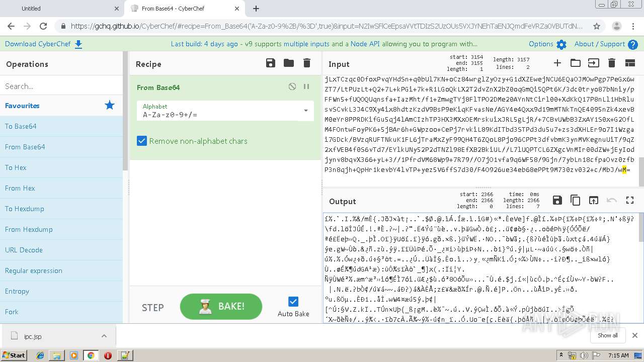
Task: Copy raw output to clipboard
Action: pos(575,200)
